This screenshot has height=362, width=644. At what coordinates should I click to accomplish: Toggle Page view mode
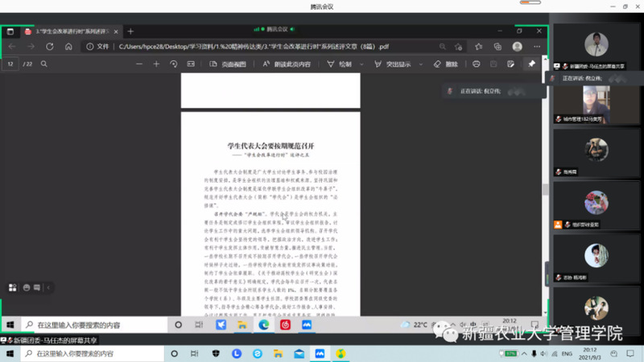[x=227, y=64]
